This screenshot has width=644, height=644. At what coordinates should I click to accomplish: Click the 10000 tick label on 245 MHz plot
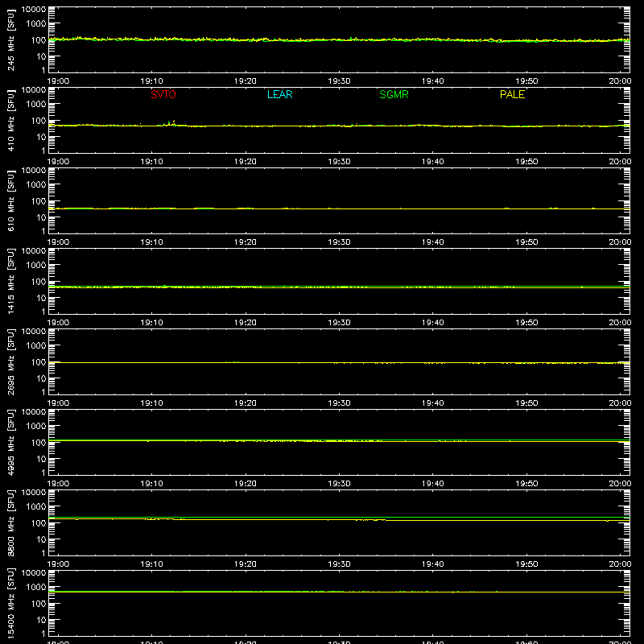[x=34, y=10]
